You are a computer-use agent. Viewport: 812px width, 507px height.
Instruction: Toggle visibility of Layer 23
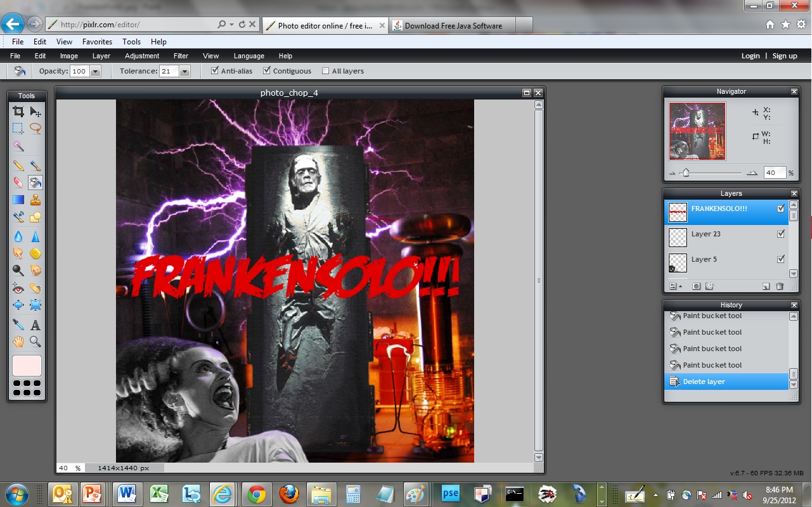[x=781, y=234]
